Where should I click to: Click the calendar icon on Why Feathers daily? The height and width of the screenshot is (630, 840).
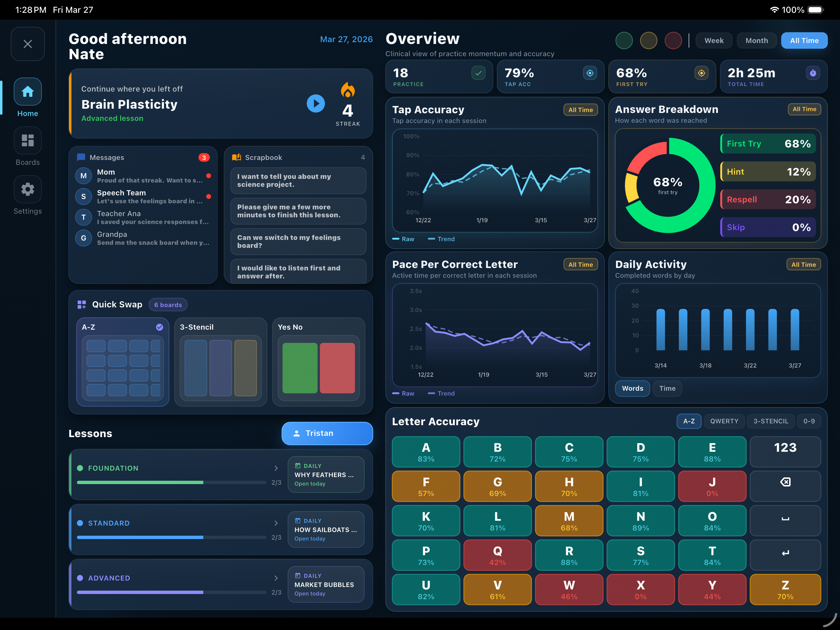(298, 466)
